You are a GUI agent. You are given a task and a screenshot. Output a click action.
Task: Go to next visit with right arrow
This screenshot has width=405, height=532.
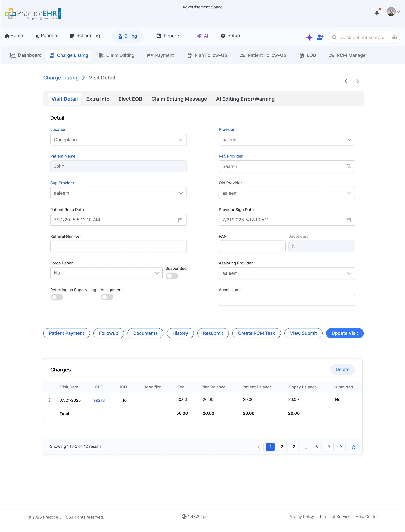click(357, 81)
